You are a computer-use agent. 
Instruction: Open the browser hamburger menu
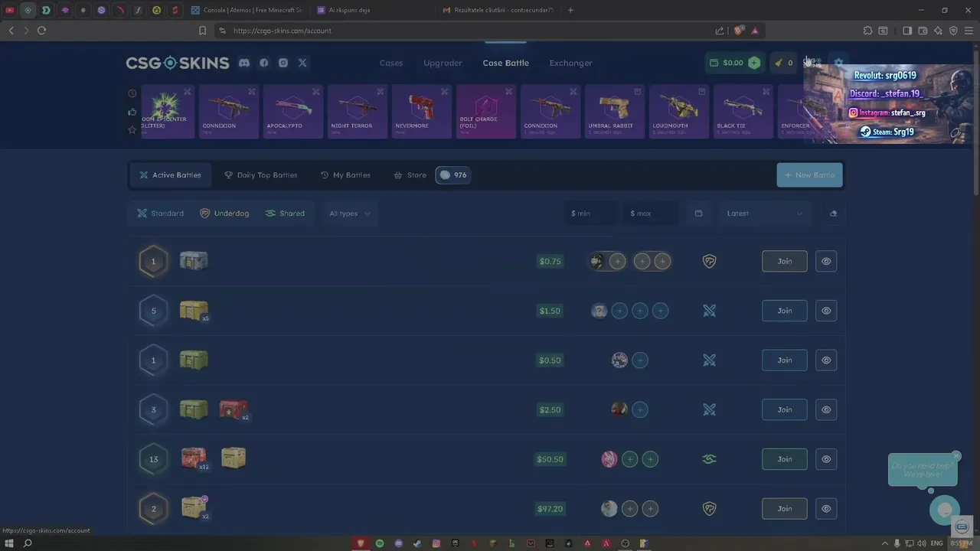(969, 31)
